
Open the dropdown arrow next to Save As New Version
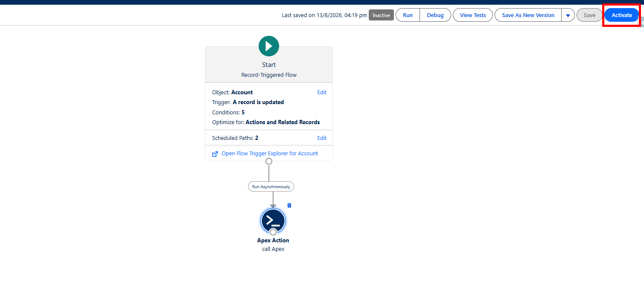click(568, 15)
